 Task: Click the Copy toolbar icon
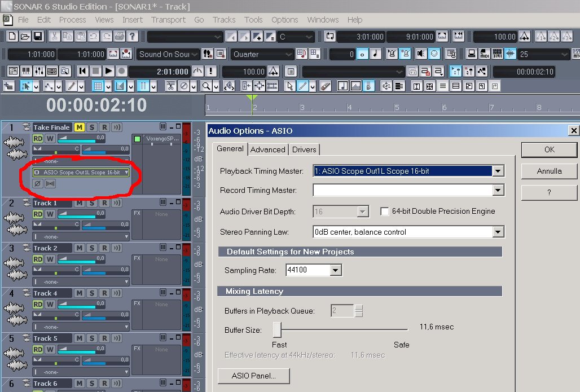[x=67, y=36]
